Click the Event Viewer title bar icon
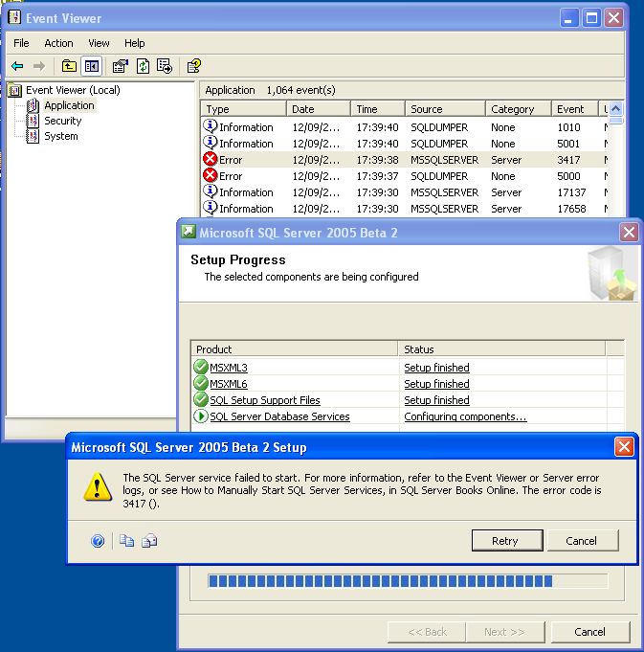The width and height of the screenshot is (644, 652). coord(15,18)
